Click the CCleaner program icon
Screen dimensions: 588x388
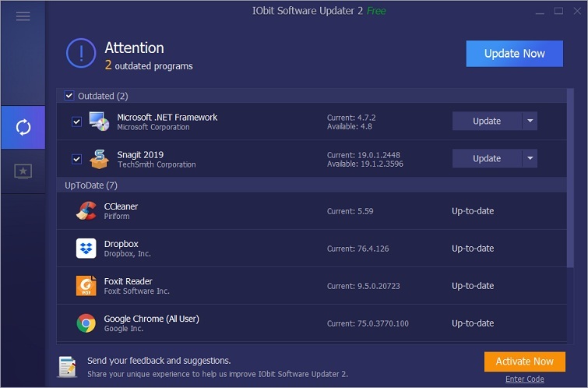(86, 211)
